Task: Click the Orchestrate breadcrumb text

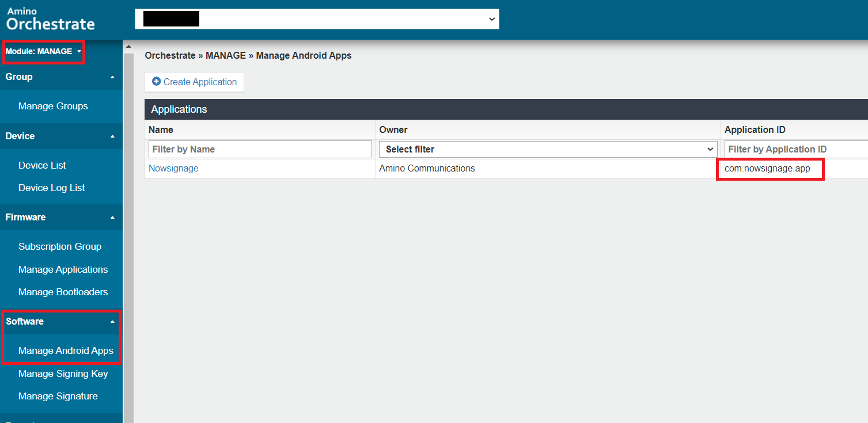Action: (170, 56)
